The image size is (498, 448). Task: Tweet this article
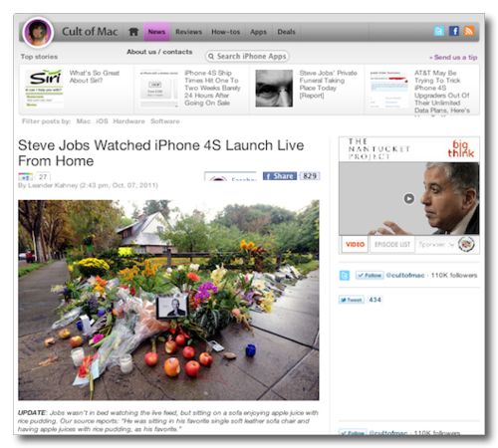coord(352,300)
